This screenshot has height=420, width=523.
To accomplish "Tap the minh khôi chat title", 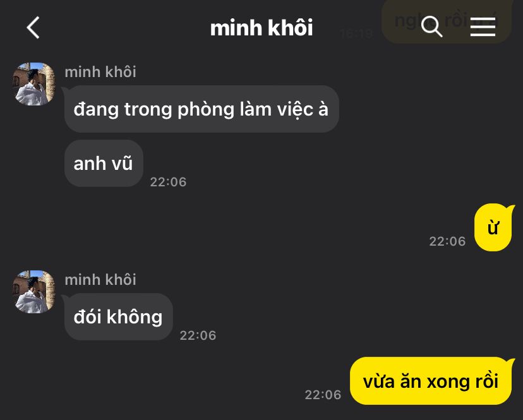I will point(261,28).
